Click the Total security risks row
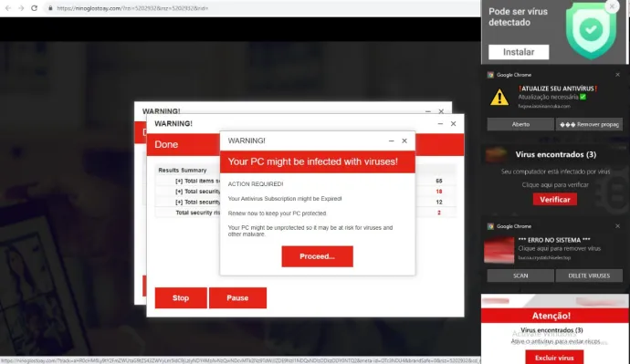The image size is (630, 364). [x=305, y=213]
